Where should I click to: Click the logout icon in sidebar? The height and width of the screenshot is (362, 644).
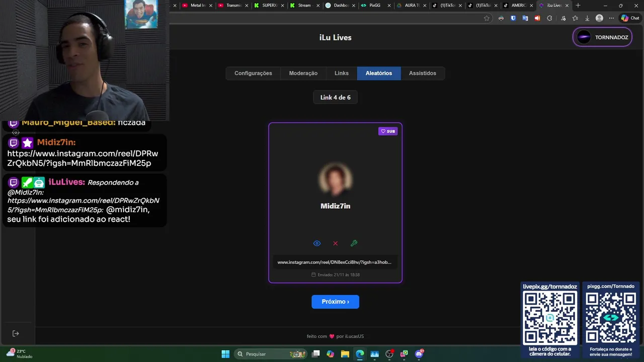tap(16, 333)
